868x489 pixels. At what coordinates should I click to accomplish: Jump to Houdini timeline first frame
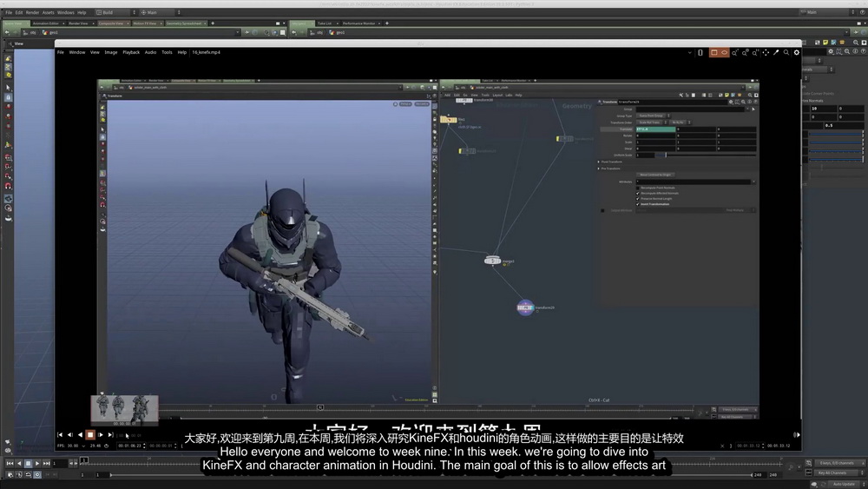click(x=10, y=464)
